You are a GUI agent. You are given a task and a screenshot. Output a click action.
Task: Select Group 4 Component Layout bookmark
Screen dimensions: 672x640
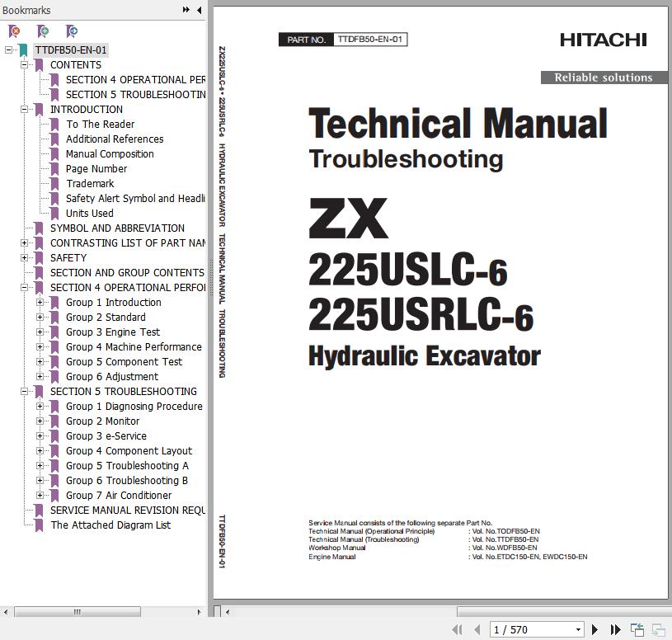[x=129, y=451]
